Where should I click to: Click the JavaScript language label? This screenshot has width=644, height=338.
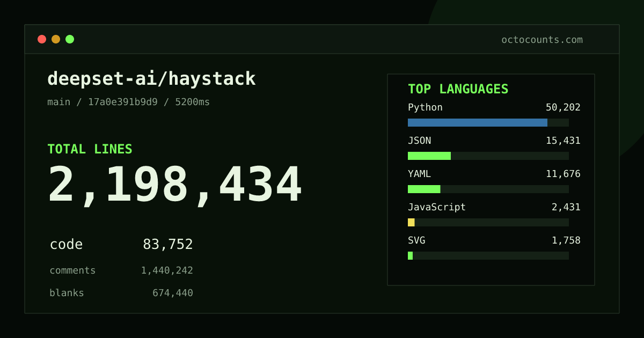(x=437, y=207)
